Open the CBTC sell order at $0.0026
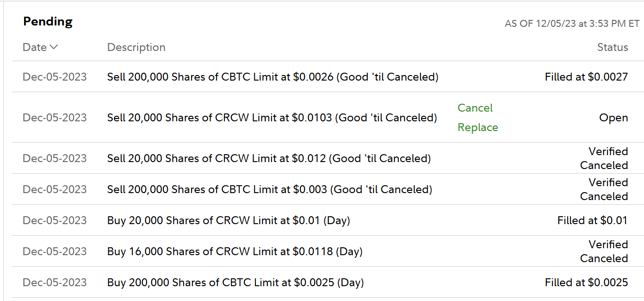The image size is (644, 301). [x=272, y=77]
